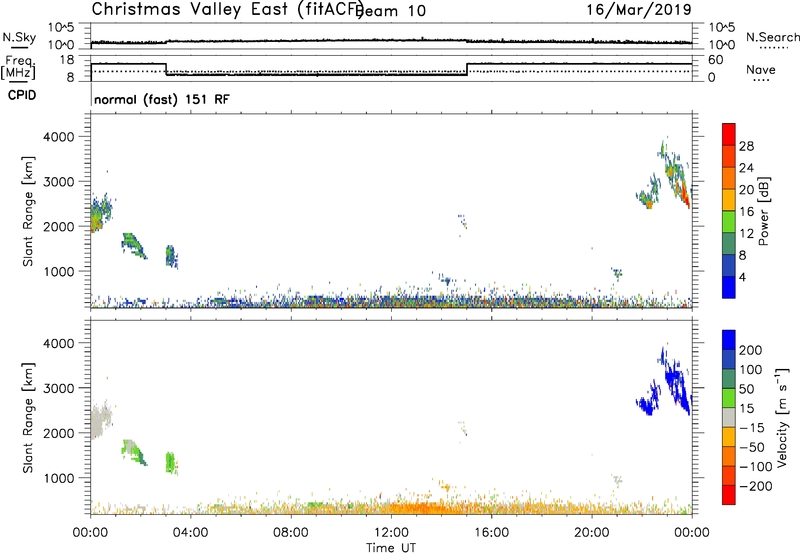
Task: Click the red-orange power echo streak near 23:45
Action: coord(684,193)
